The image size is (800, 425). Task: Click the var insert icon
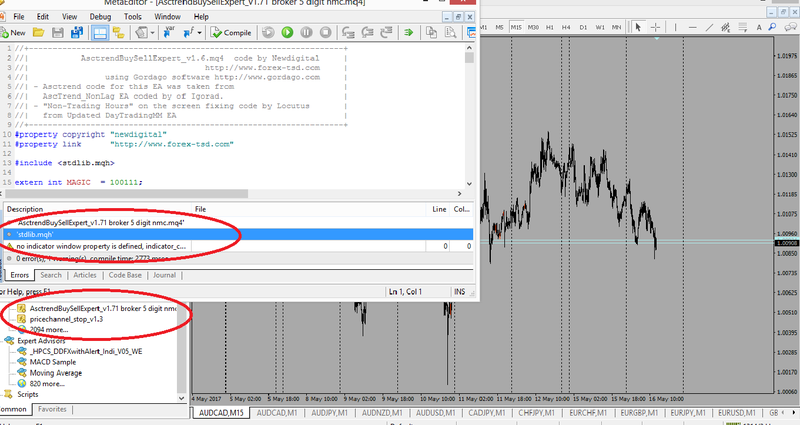coord(169,33)
